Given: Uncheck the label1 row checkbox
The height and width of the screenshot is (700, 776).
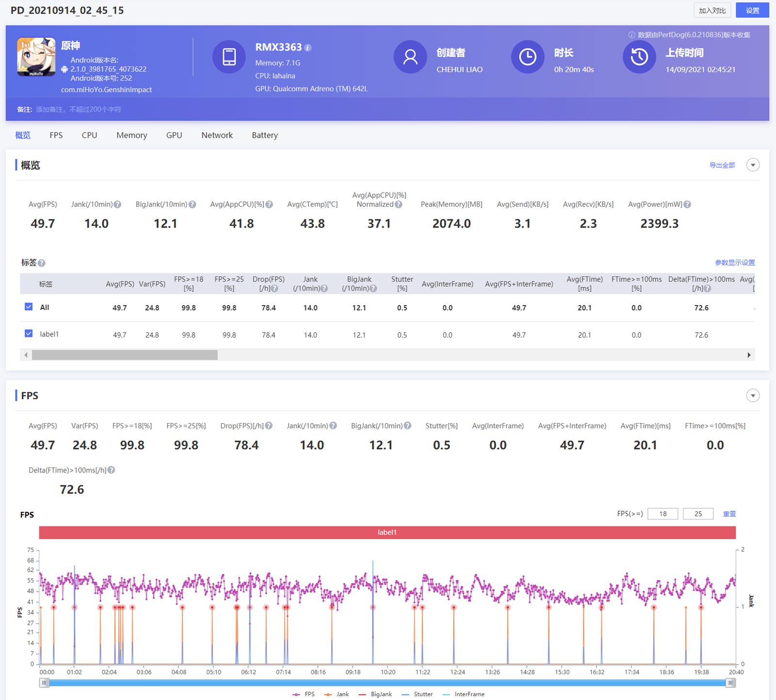Looking at the screenshot, I should [29, 334].
